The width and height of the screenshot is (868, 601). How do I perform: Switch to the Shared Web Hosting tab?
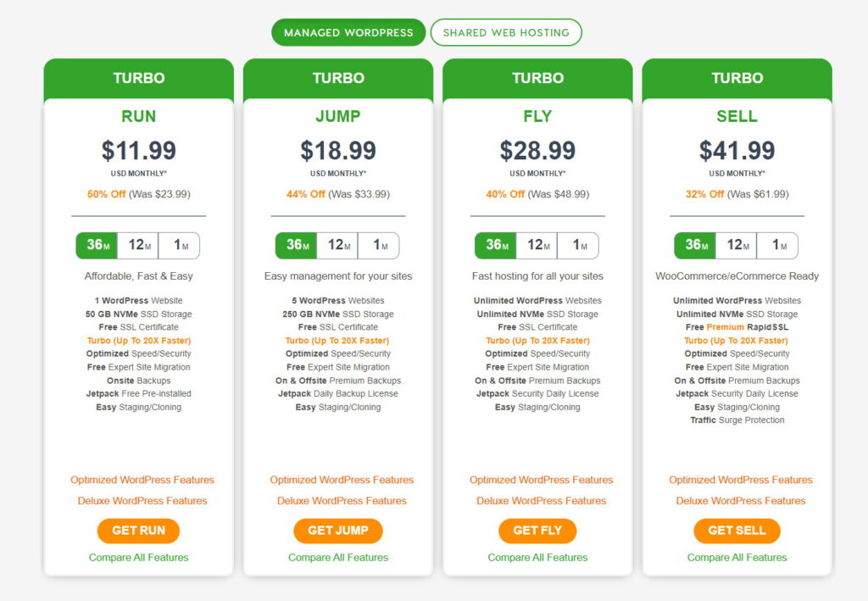pos(506,31)
